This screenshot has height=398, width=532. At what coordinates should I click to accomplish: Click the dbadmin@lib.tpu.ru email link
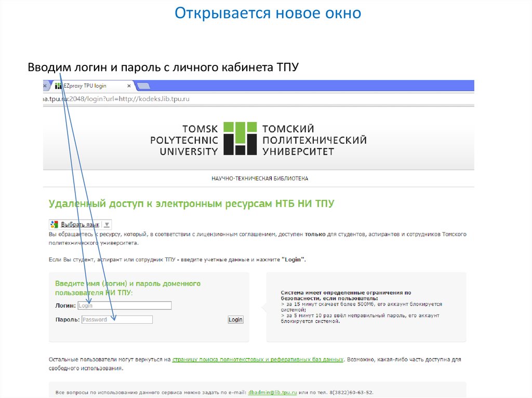[272, 392]
